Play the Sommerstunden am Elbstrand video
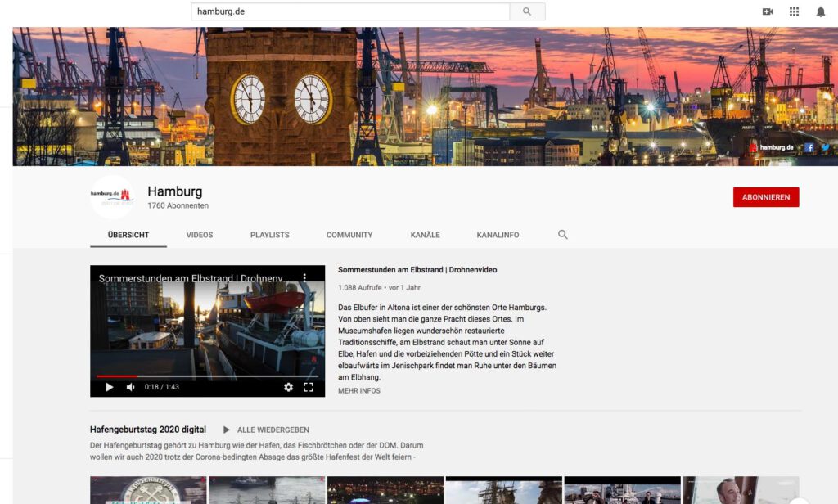This screenshot has height=504, width=838. click(109, 387)
